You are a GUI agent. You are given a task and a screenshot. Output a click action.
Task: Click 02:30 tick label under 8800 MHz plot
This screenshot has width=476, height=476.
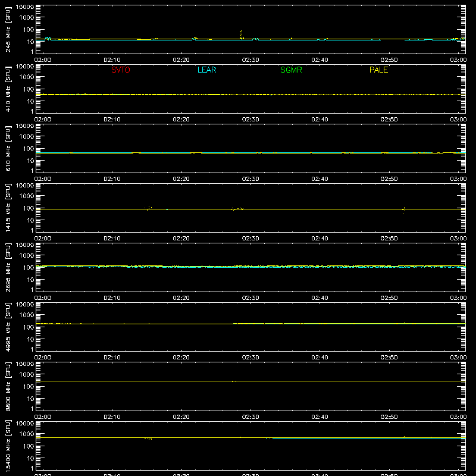pos(250,417)
